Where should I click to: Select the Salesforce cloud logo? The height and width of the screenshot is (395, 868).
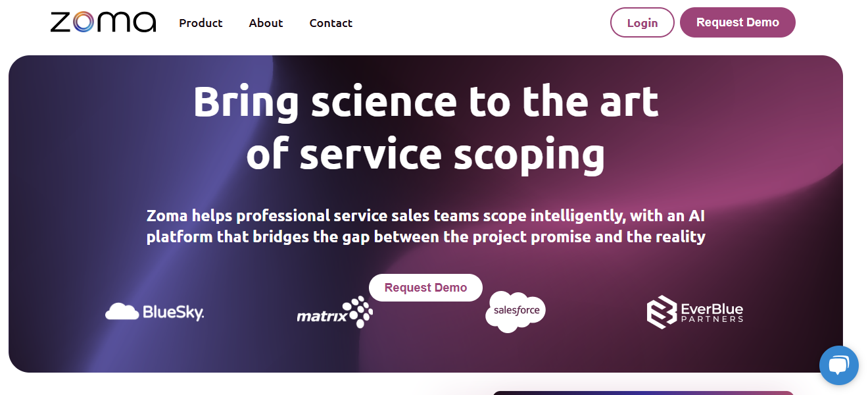click(516, 311)
